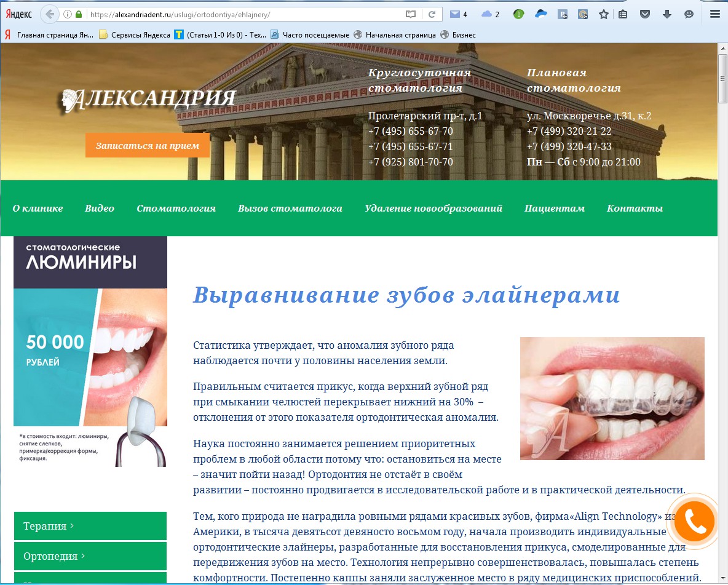Open downloads arrow icon
Image resolution: width=728 pixels, height=585 pixels.
click(667, 14)
